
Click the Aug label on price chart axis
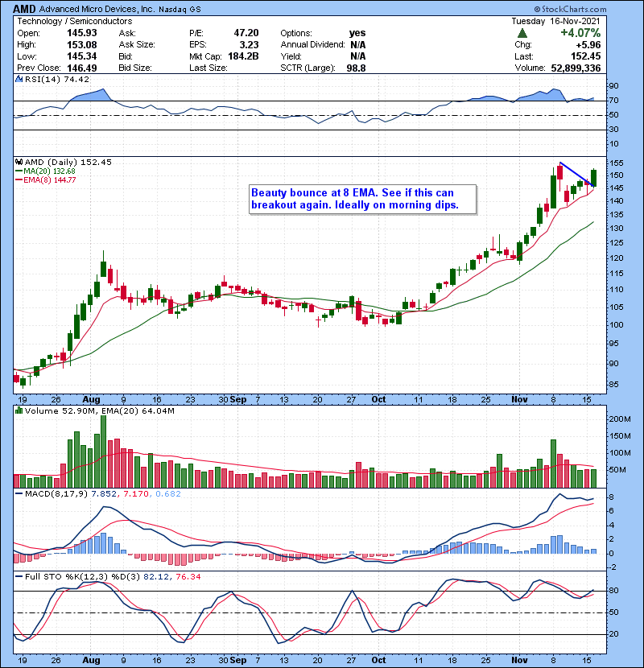point(91,399)
